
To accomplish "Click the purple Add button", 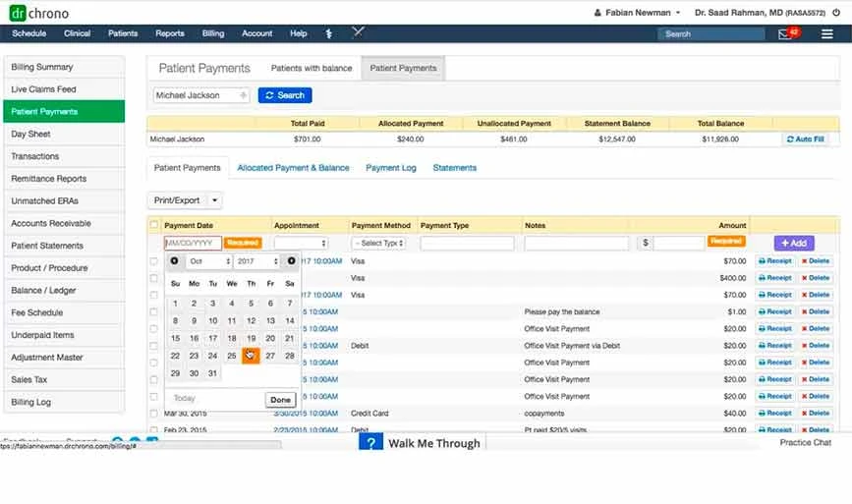I will 794,243.
